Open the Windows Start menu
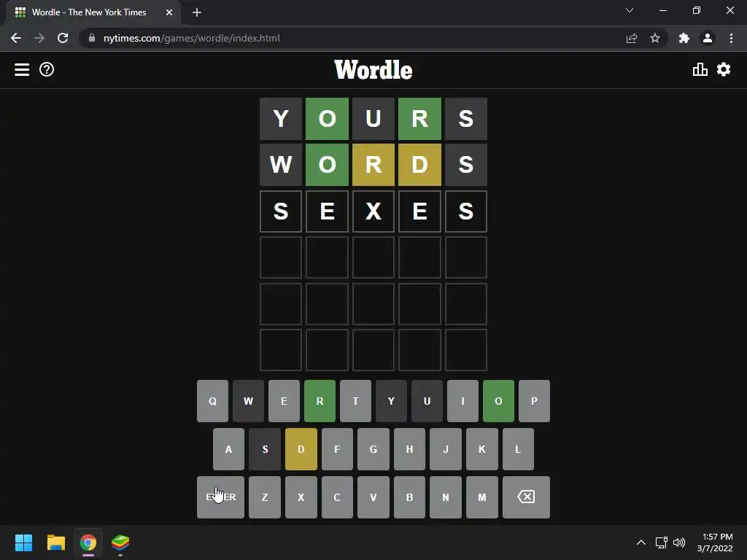The height and width of the screenshot is (560, 747). [x=23, y=542]
